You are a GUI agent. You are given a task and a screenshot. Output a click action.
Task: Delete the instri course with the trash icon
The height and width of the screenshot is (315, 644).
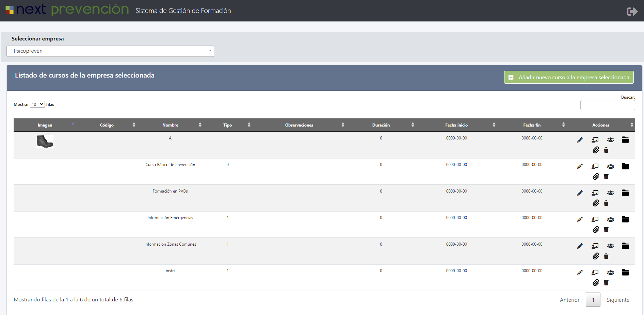606,283
